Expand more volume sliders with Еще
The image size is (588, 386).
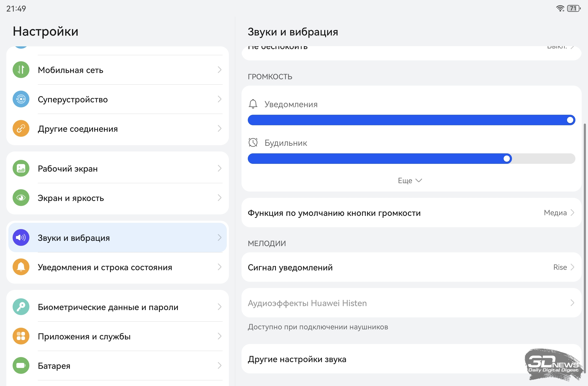click(x=410, y=181)
